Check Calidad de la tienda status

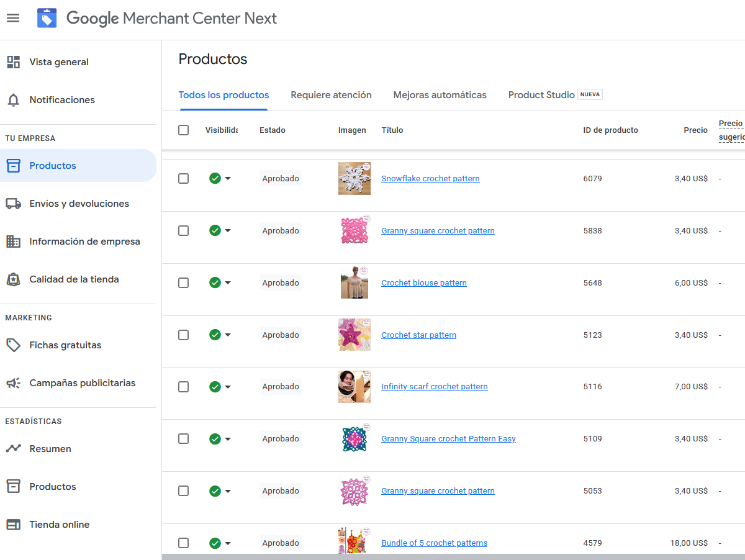[74, 279]
